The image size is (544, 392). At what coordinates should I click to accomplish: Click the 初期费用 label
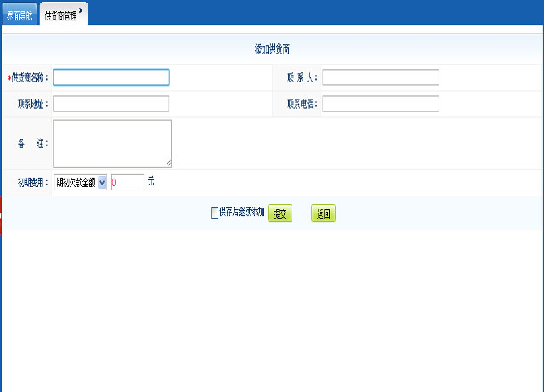33,182
